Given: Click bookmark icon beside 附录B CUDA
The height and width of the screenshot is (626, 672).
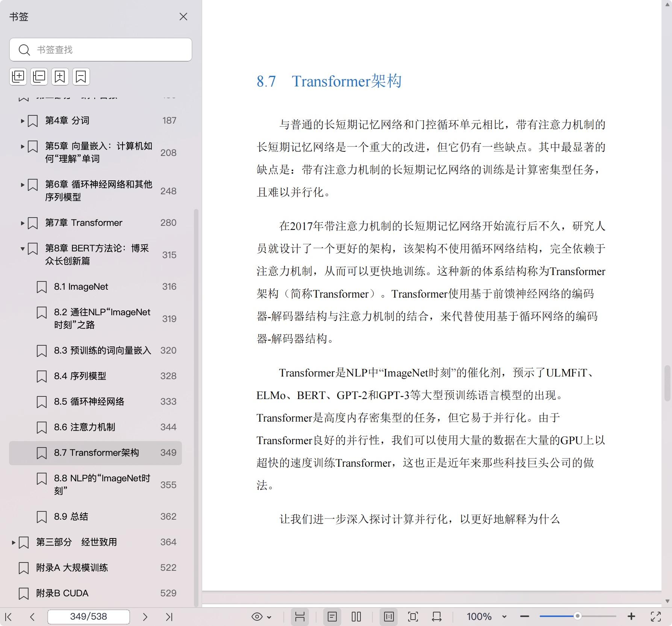Looking at the screenshot, I should [24, 594].
